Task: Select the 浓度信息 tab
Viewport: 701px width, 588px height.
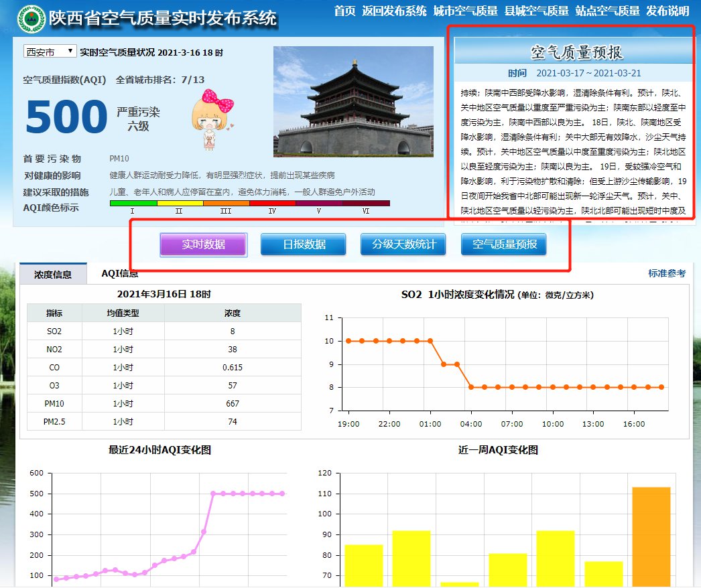Action: tap(52, 274)
